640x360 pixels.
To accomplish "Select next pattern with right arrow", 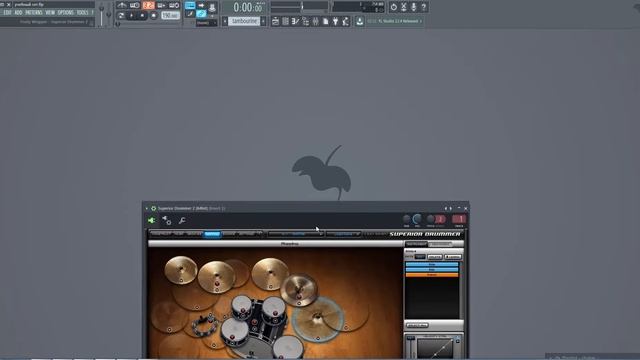I will [263, 21].
